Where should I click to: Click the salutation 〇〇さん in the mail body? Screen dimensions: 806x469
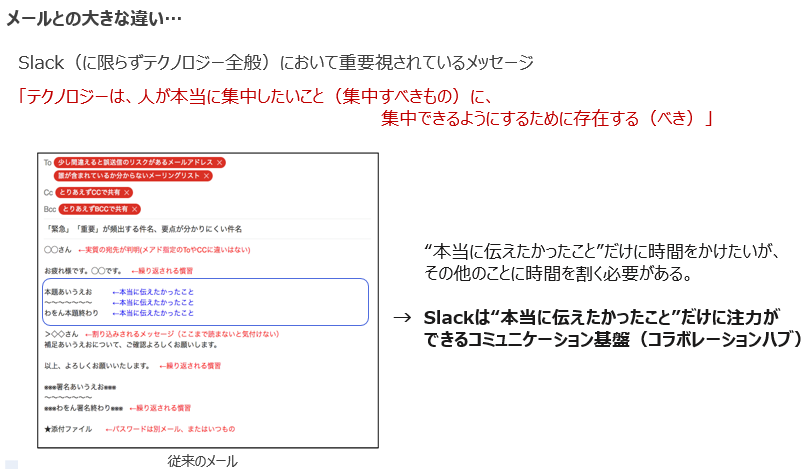(58, 250)
